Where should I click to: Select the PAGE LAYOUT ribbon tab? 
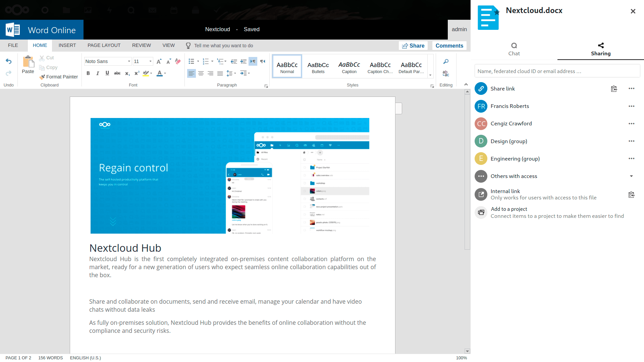pyautogui.click(x=104, y=46)
